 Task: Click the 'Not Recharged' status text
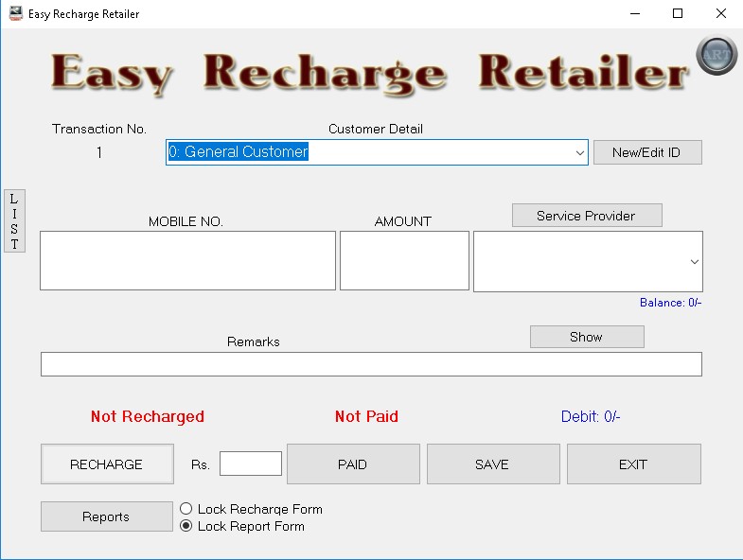click(x=148, y=416)
